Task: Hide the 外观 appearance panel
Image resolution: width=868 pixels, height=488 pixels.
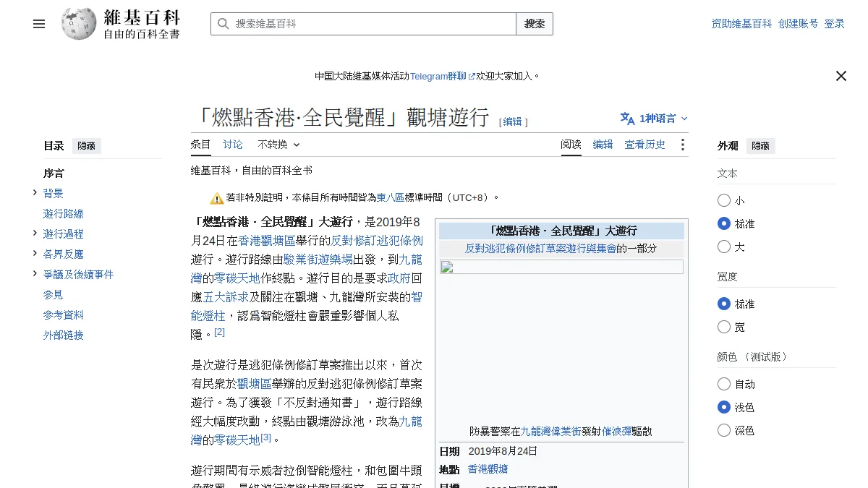Action: 760,146
